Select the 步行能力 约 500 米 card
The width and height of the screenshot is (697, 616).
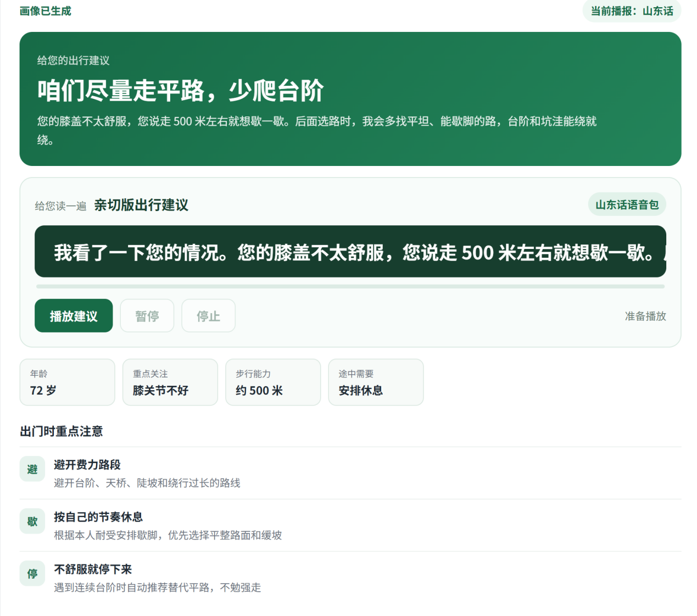pyautogui.click(x=273, y=382)
